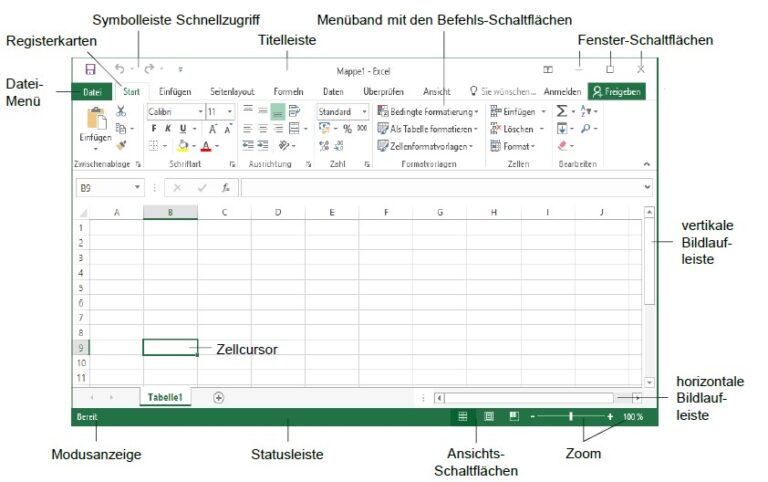Apply percent style with % icon
Viewport: 768px width, 482px height.
coord(347,129)
